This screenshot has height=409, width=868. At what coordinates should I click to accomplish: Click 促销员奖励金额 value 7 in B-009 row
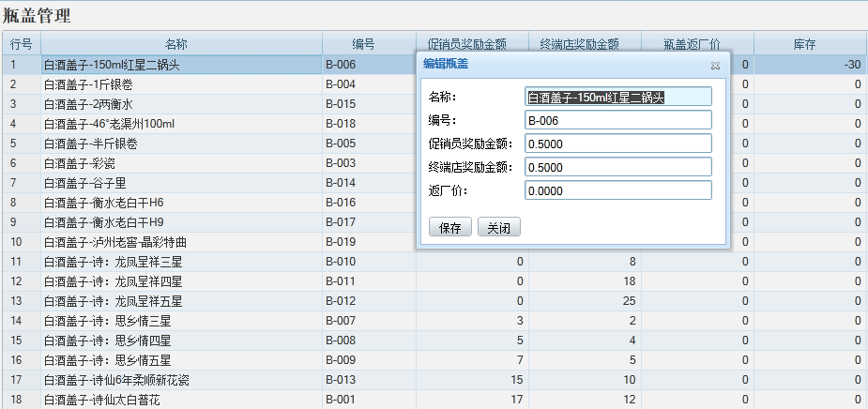[x=472, y=360]
